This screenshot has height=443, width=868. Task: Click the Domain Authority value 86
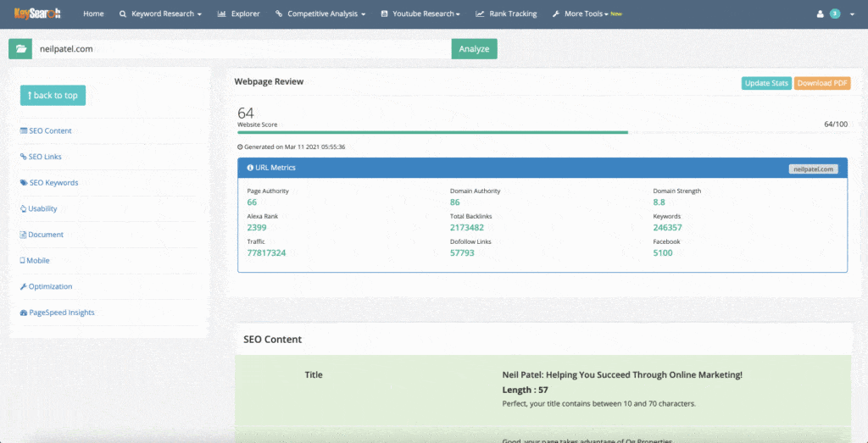[x=455, y=202]
